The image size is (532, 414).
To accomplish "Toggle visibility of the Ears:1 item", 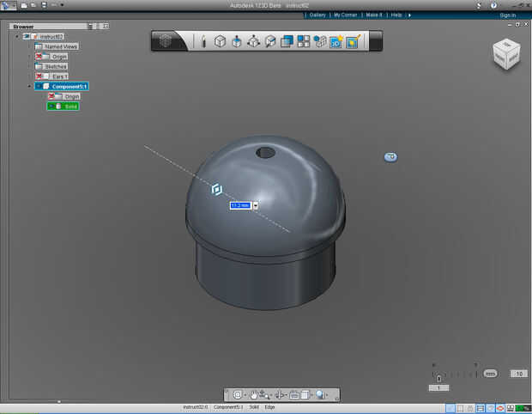I will (39, 76).
